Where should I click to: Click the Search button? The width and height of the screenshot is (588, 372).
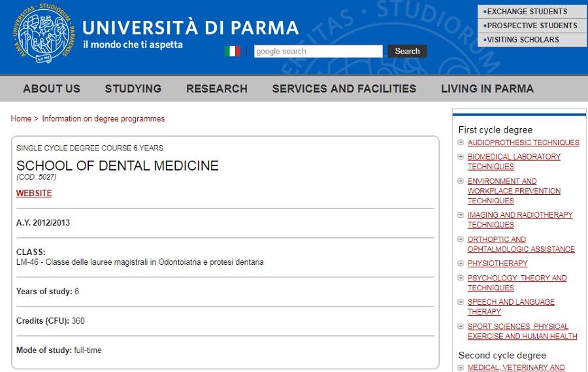[x=407, y=51]
